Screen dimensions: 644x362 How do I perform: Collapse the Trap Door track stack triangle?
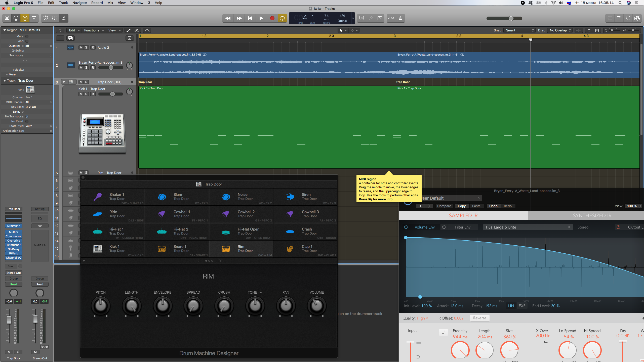64,82
